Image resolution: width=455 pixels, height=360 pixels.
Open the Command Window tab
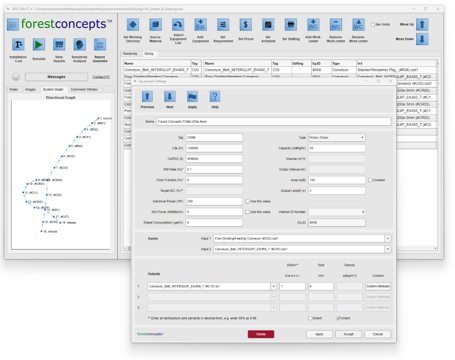[84, 89]
